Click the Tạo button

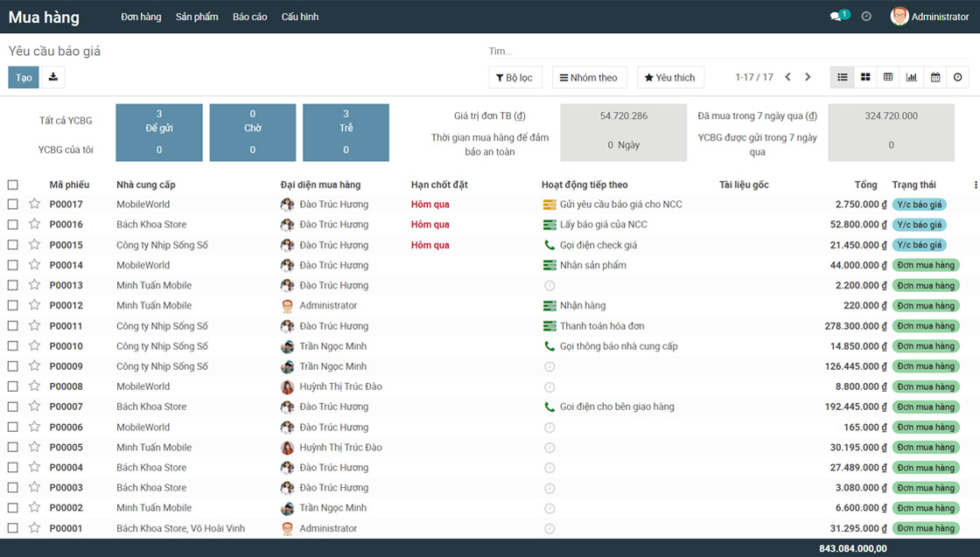tap(24, 78)
